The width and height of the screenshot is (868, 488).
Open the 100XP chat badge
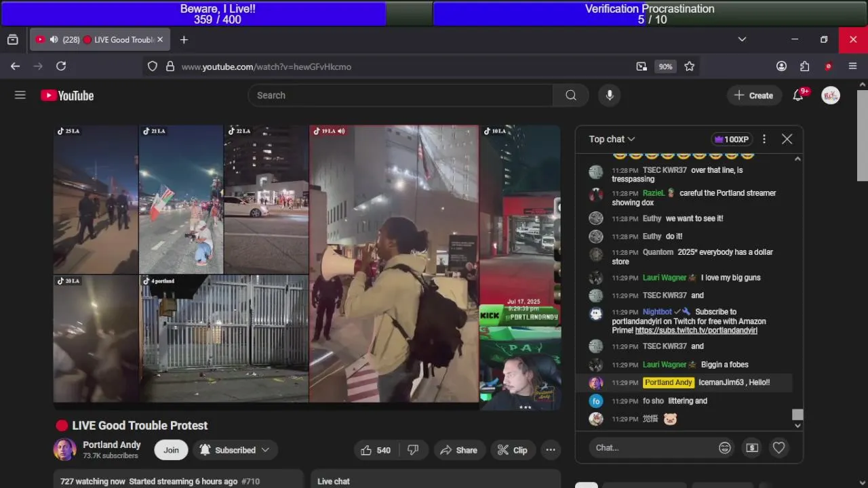(731, 139)
